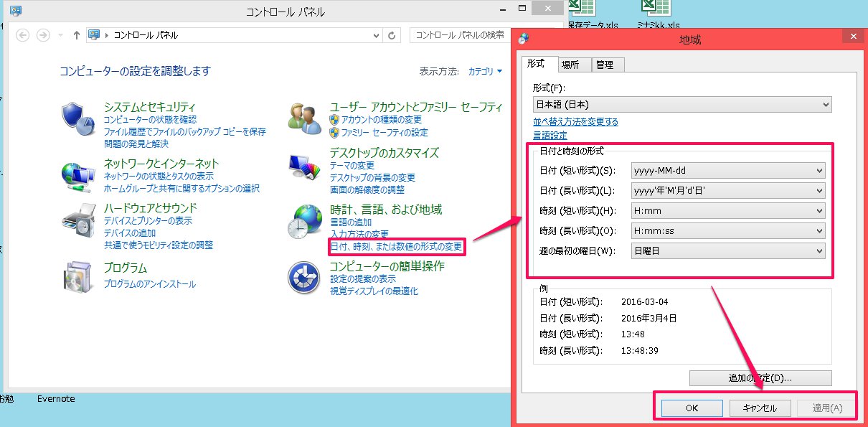Open the short time format H:mm dropdown
868x427 pixels.
(x=728, y=211)
